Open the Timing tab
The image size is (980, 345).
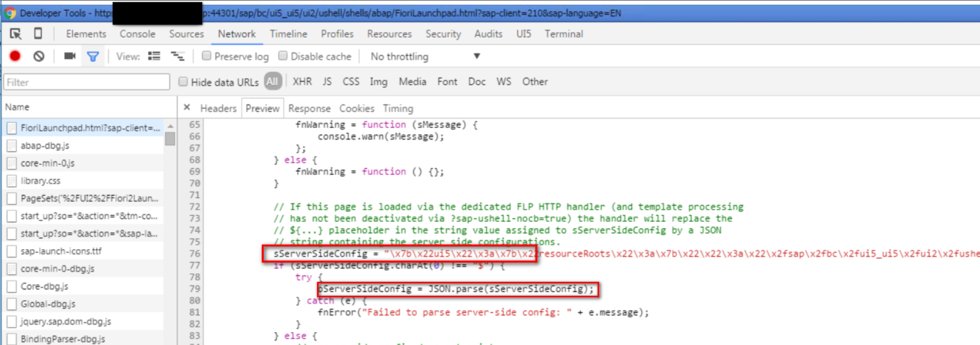pos(398,108)
